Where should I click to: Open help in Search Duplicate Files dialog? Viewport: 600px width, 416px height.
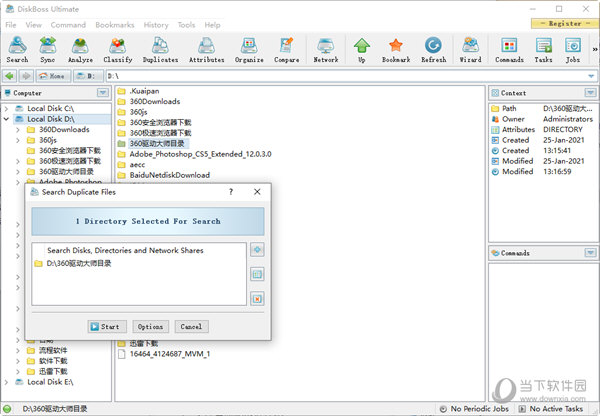(231, 192)
